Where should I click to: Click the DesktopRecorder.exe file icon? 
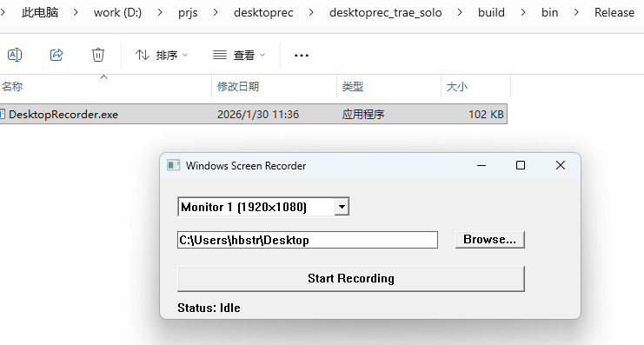coord(3,114)
